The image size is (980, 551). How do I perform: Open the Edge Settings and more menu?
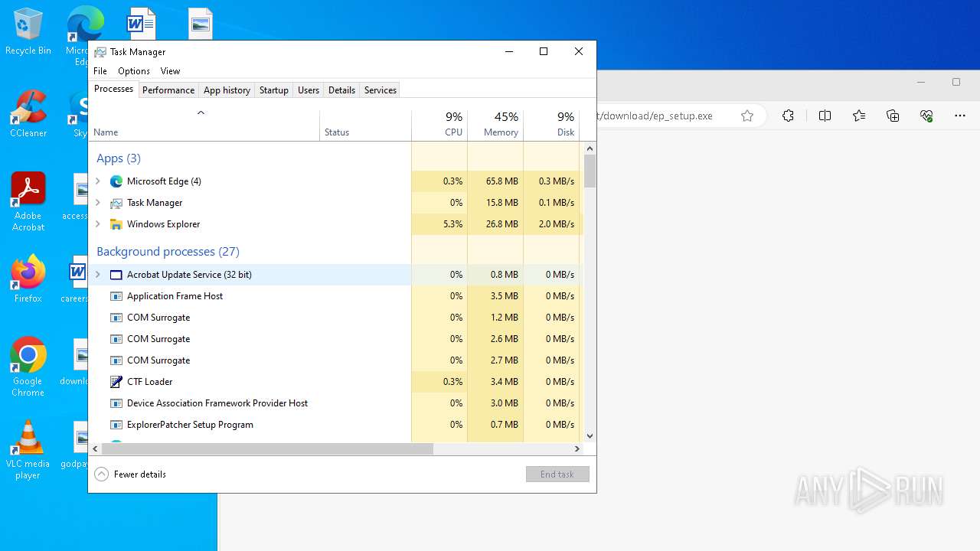point(960,116)
